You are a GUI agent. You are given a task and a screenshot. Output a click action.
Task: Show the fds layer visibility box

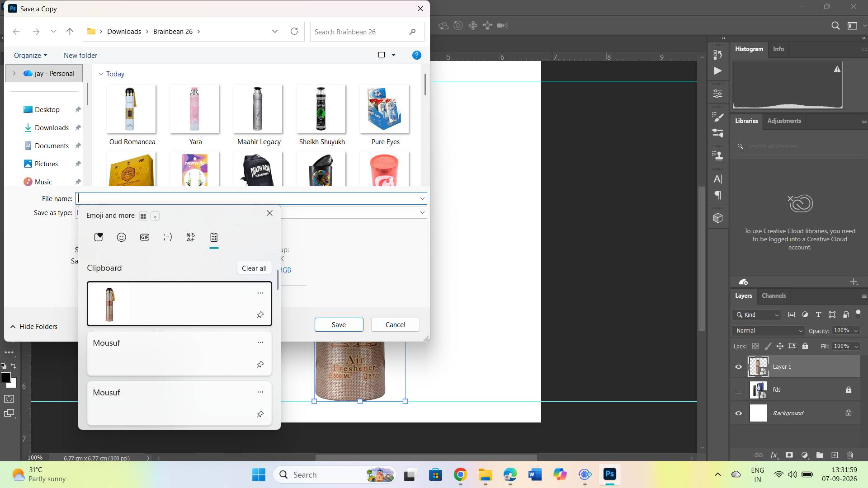[x=739, y=390]
